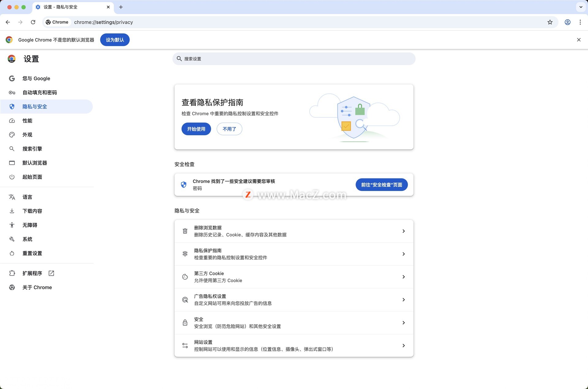588x389 pixels.
Task: Click the signpost icon in 隐私保护指南 row
Action: pyautogui.click(x=185, y=254)
